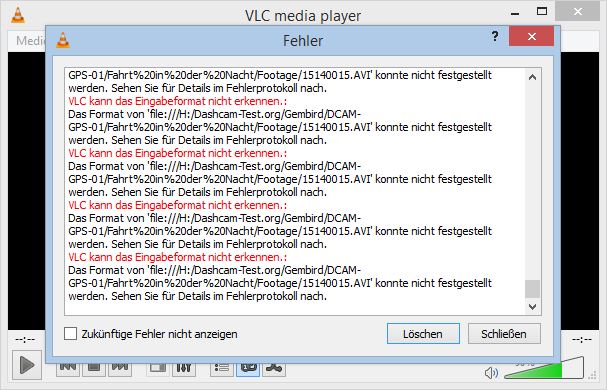Enable 'Zukünftige Fehler nicht anzeigen' checkbox
This screenshot has width=607, height=390.
70,334
